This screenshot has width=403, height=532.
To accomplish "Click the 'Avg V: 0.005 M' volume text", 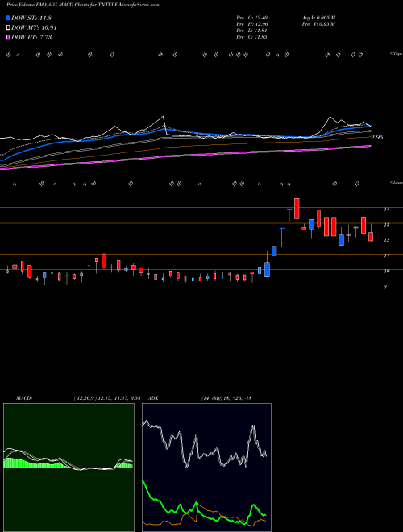I will (318, 18).
